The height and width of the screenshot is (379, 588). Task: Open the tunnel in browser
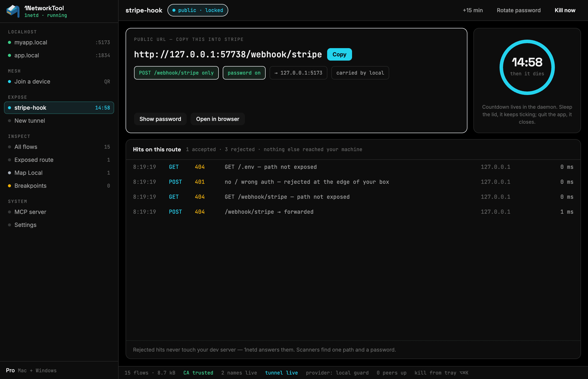point(218,119)
